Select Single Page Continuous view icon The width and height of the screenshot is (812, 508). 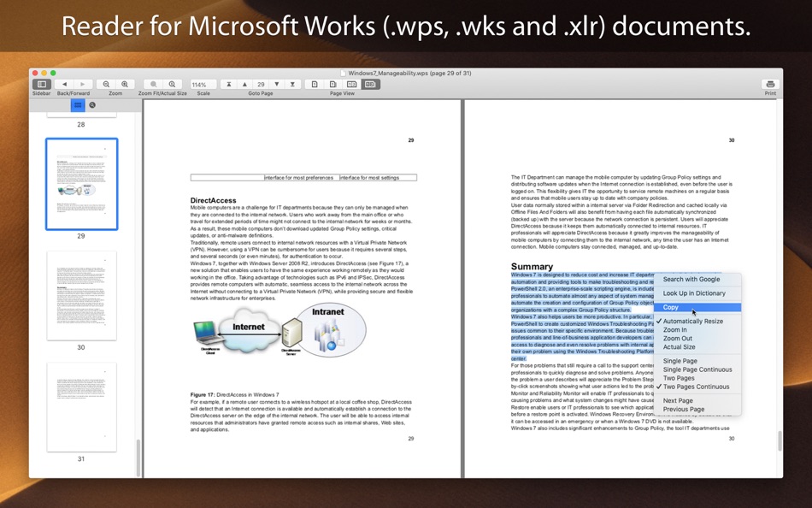coord(333,84)
